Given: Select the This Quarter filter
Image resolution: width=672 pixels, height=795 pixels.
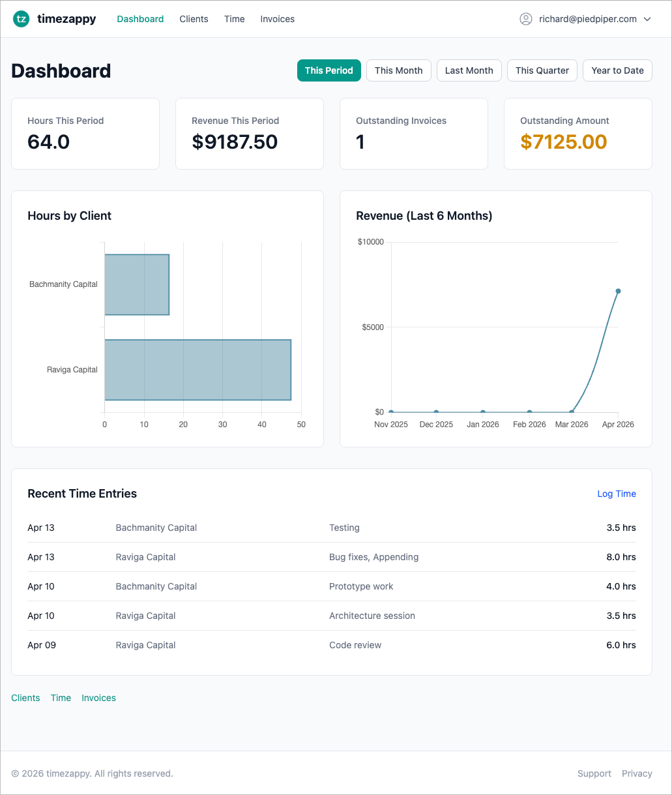Looking at the screenshot, I should 542,70.
